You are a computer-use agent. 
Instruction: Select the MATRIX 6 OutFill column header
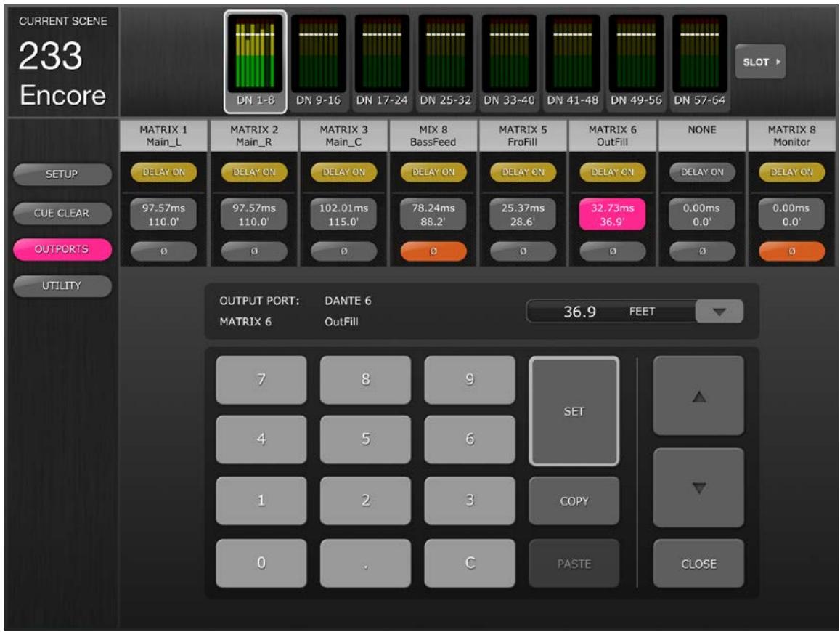tap(612, 136)
